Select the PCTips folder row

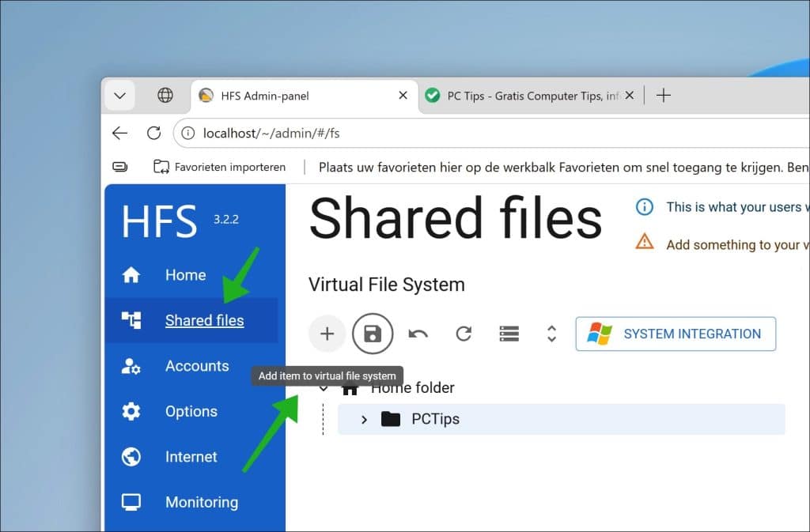point(562,419)
